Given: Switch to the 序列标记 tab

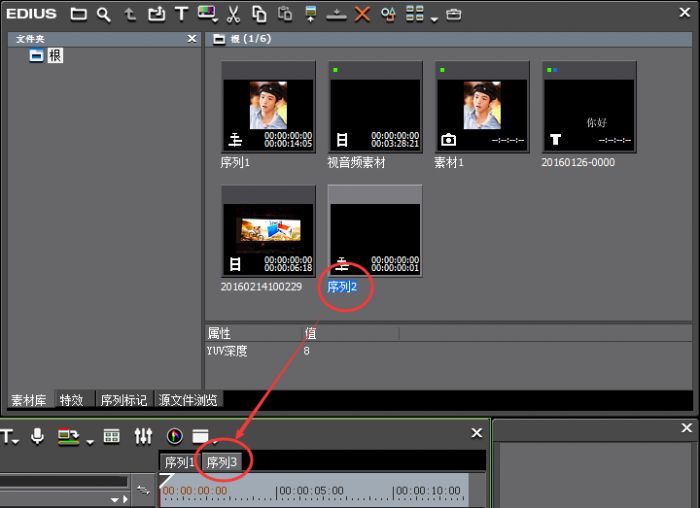Looking at the screenshot, I should 124,400.
